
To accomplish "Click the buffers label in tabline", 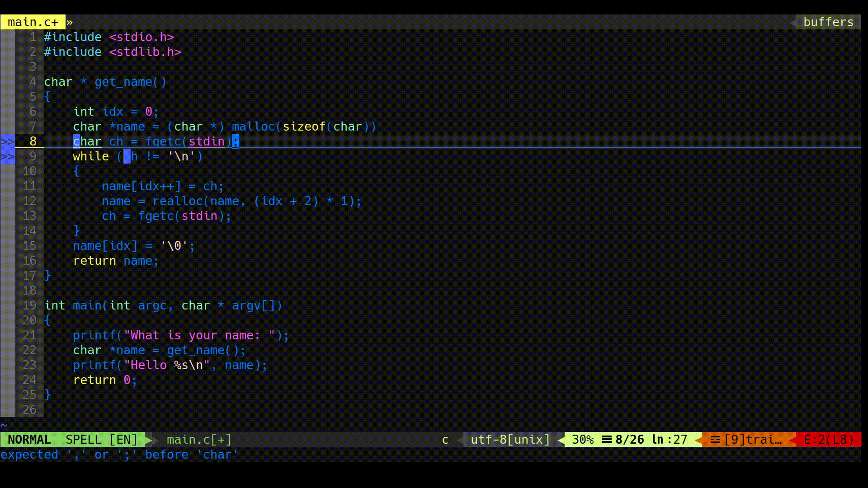I will [828, 22].
